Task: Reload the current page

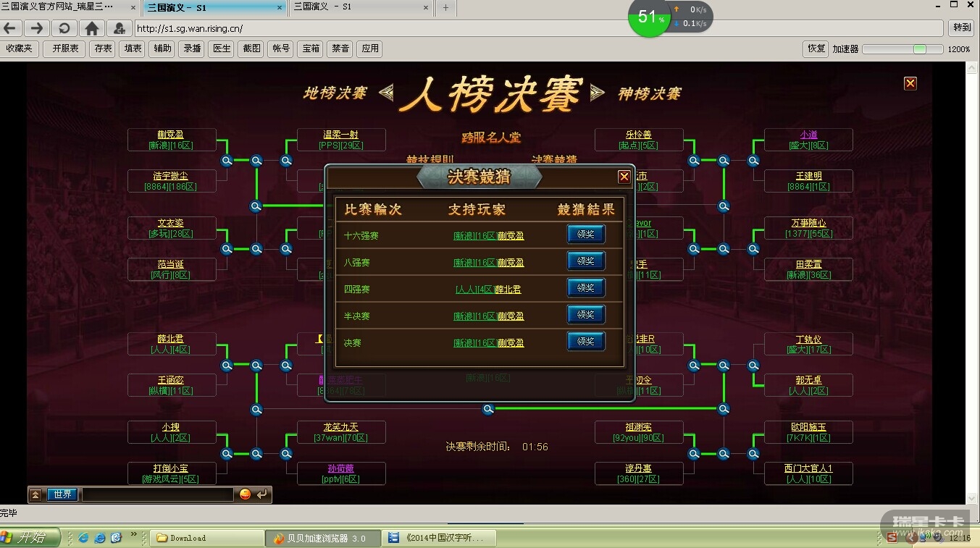Action: pyautogui.click(x=64, y=28)
